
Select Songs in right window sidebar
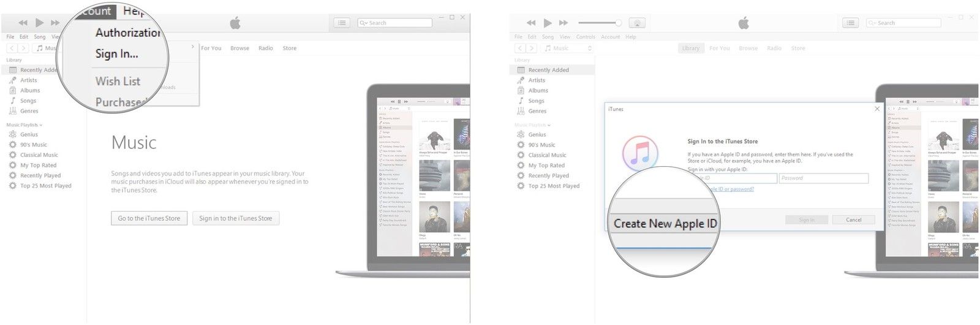point(537,101)
